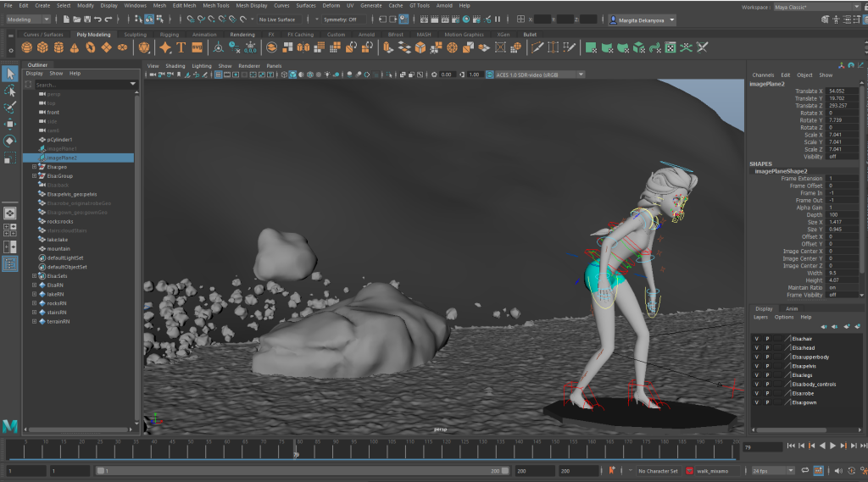Open the layer editor Options menu
The image size is (868, 482).
(784, 317)
